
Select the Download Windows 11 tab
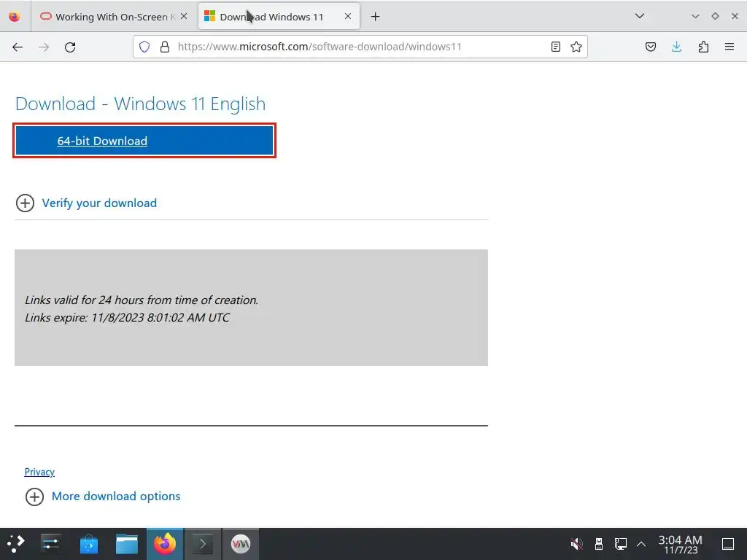point(279,17)
